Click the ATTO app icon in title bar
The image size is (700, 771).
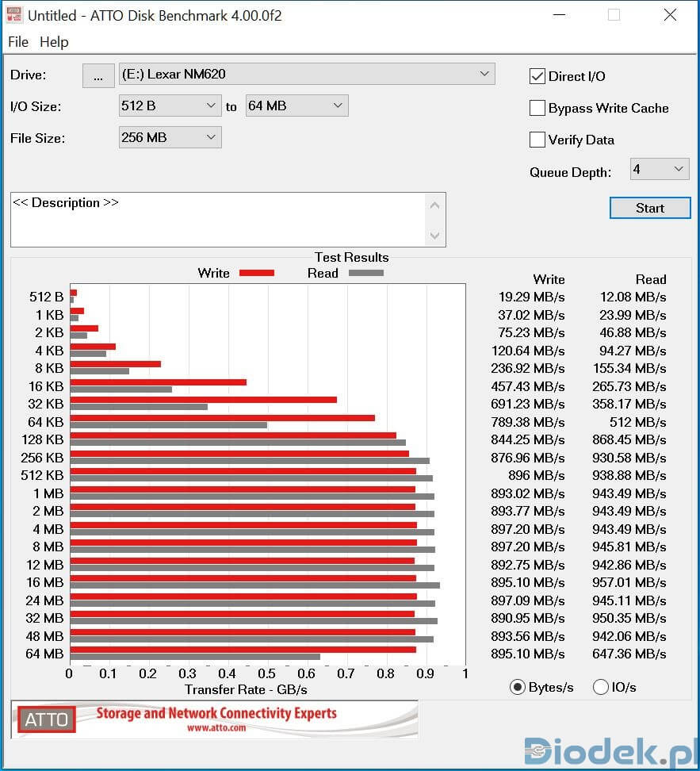[x=14, y=15]
